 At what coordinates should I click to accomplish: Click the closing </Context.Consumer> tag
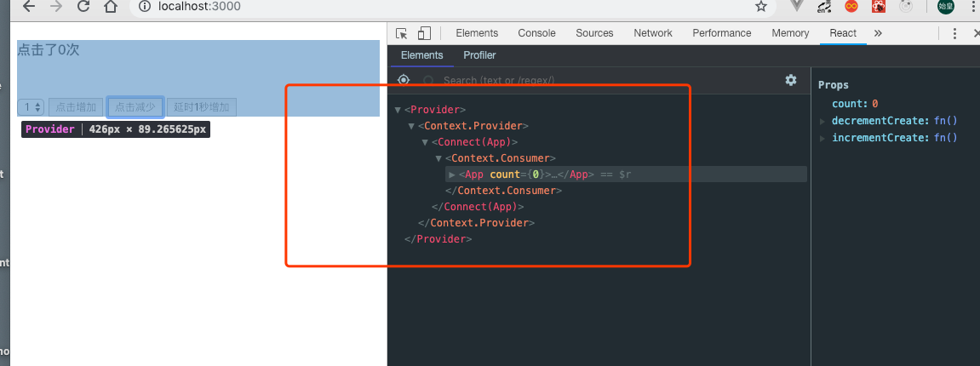pyautogui.click(x=504, y=191)
